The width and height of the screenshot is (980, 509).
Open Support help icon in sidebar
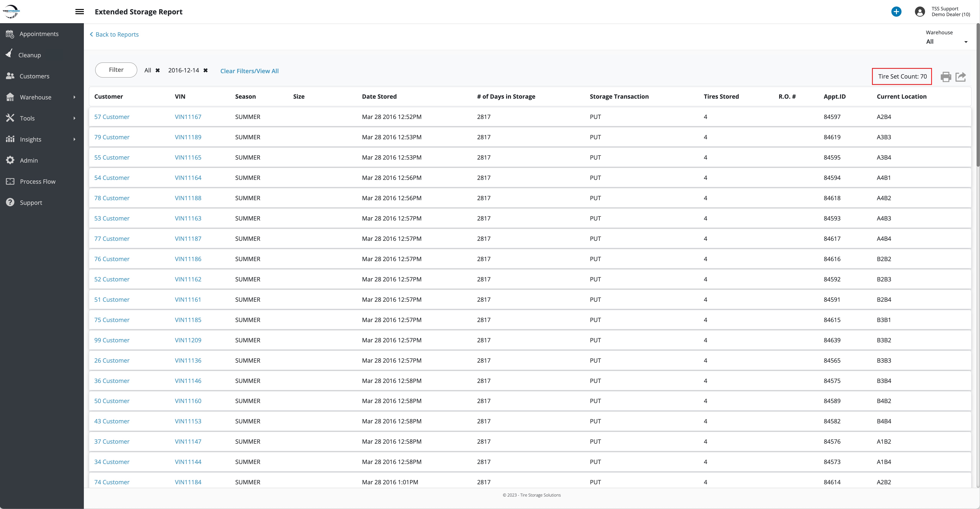(x=10, y=202)
